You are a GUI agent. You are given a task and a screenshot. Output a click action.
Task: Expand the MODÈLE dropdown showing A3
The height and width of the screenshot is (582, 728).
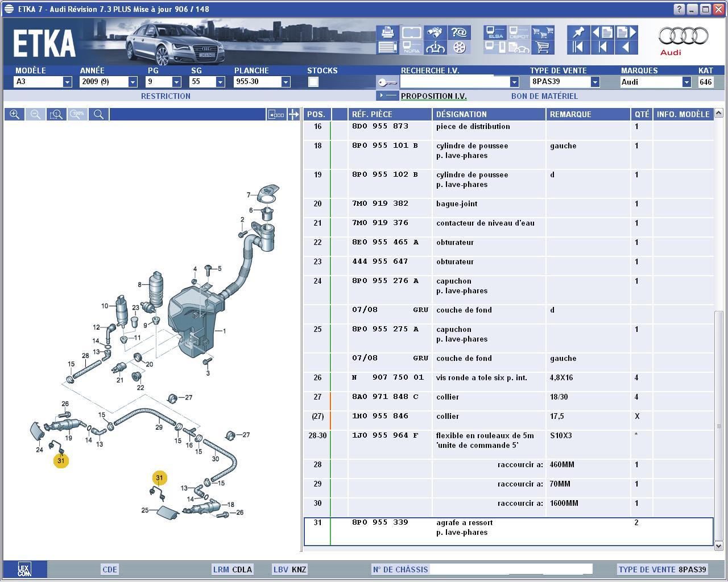point(67,82)
